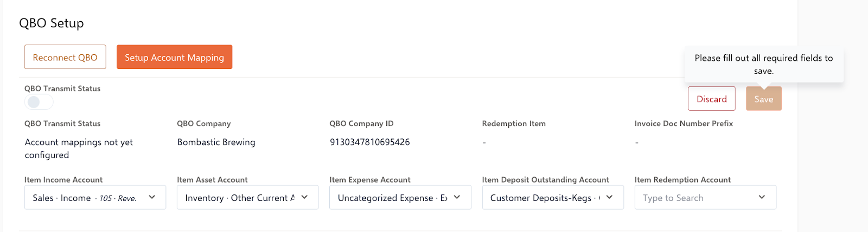Expand the Item Income Account chevron
868x232 pixels.
152,197
